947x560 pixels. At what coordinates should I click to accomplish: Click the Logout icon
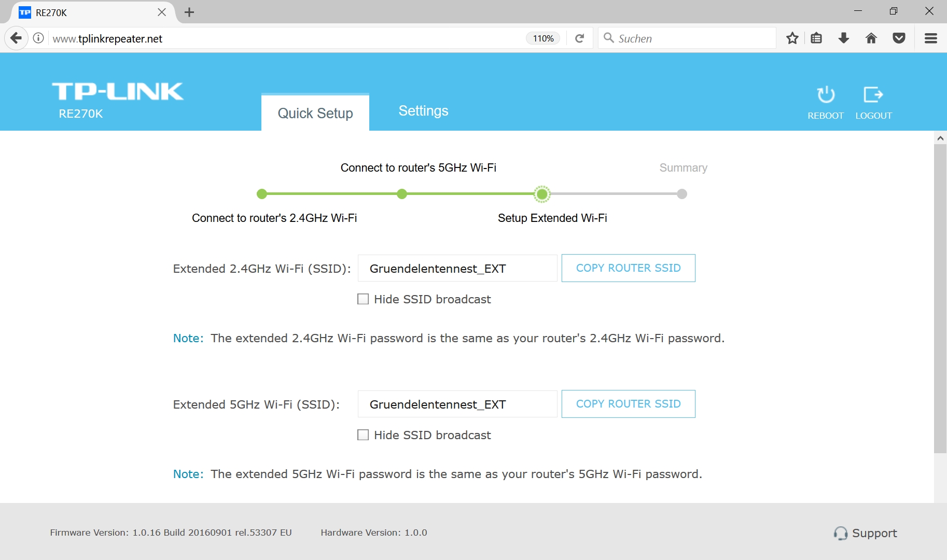[873, 94]
